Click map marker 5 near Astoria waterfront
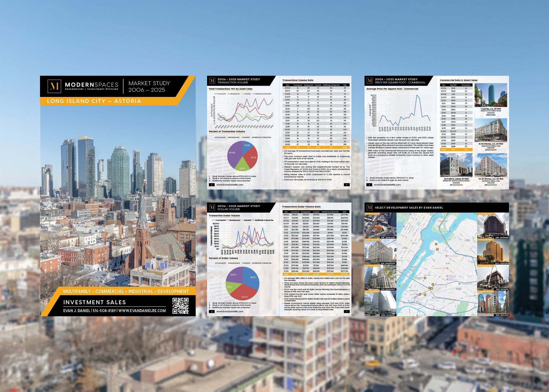549x392 pixels. [436, 244]
